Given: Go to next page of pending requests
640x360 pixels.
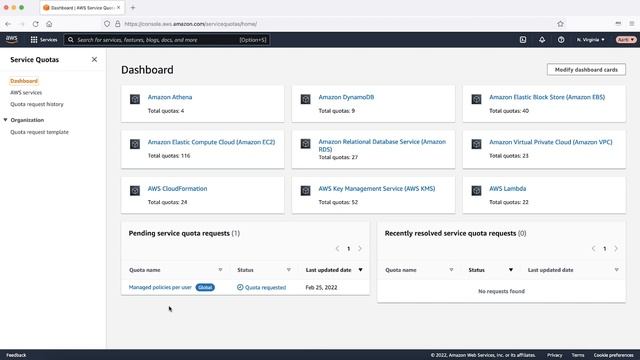Looking at the screenshot, I should tap(360, 249).
